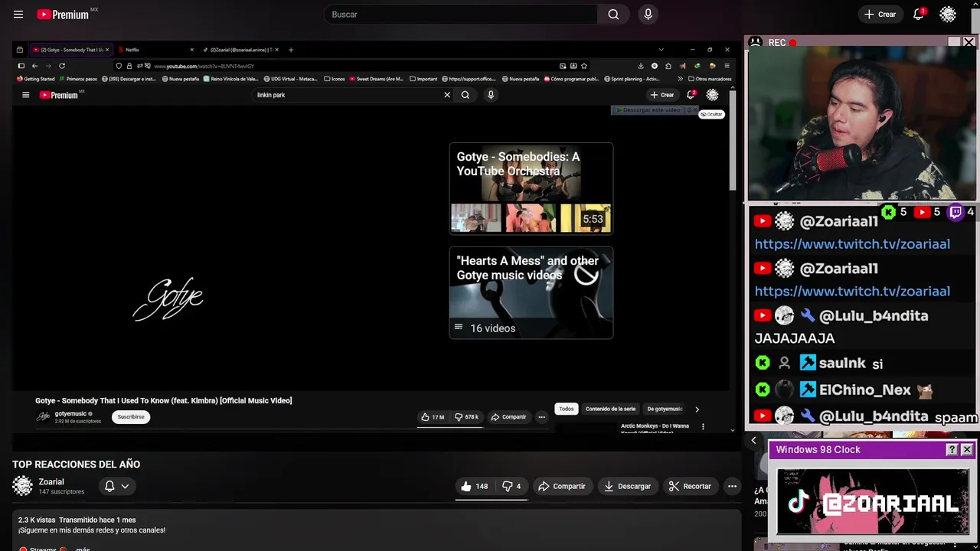Click the Compartir button on stream

pyautogui.click(x=562, y=486)
